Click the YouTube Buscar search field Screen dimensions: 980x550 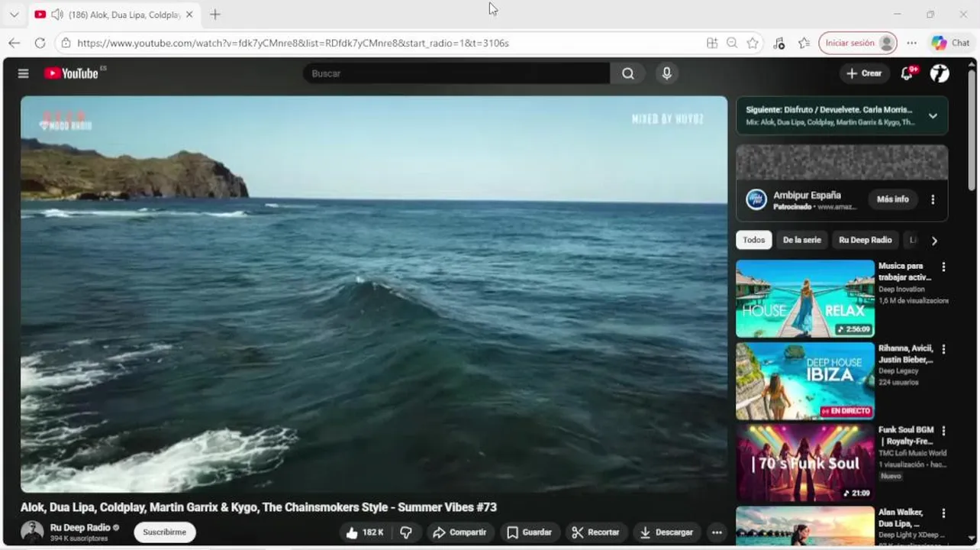pyautogui.click(x=456, y=73)
